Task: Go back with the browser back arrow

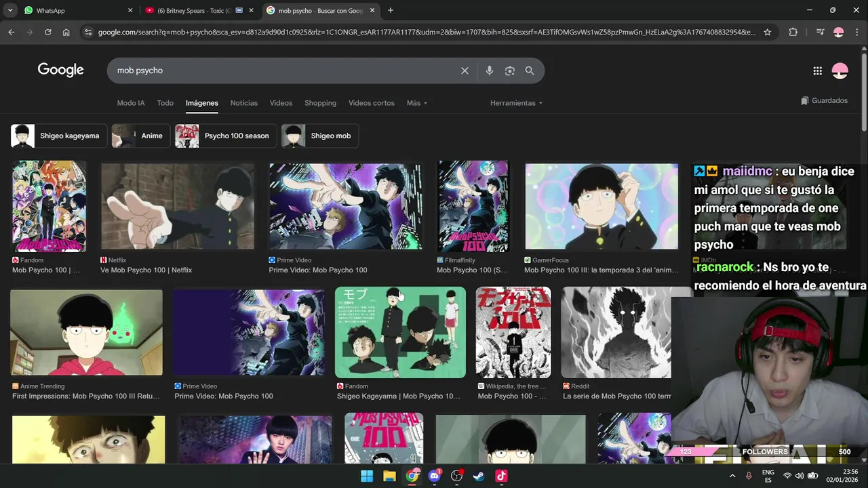Action: 11,32
